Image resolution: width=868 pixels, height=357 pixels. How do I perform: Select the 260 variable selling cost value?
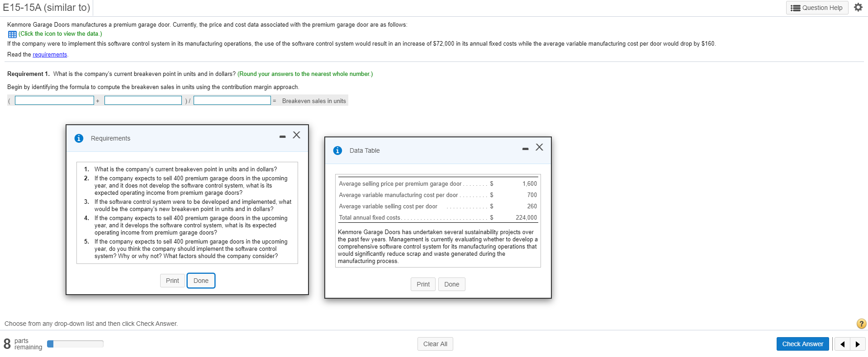tap(532, 207)
